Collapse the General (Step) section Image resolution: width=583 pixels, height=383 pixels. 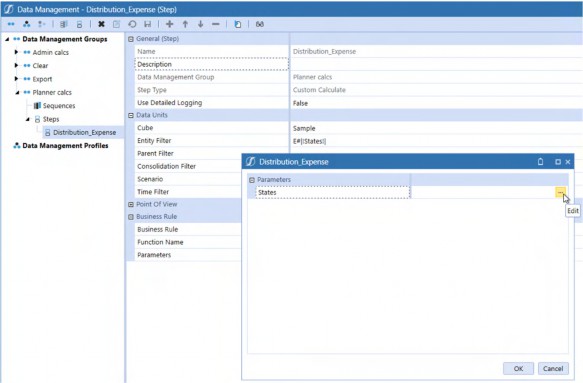pos(131,39)
